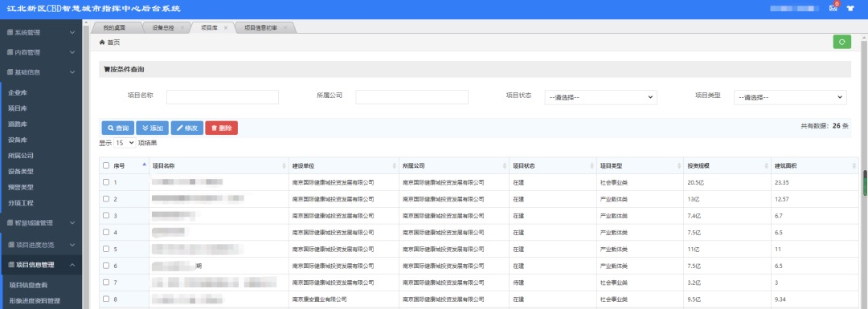Click the 修改 edit button

pyautogui.click(x=187, y=128)
